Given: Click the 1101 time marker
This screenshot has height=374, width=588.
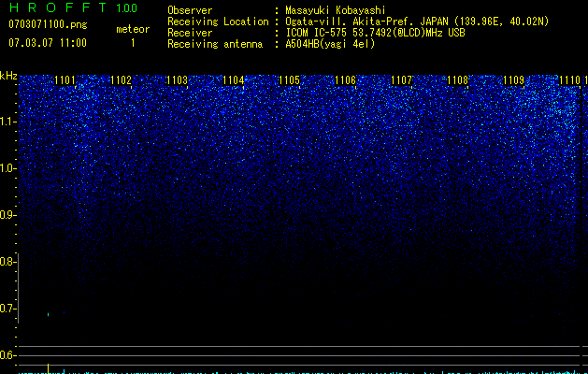Looking at the screenshot, I should (65, 80).
